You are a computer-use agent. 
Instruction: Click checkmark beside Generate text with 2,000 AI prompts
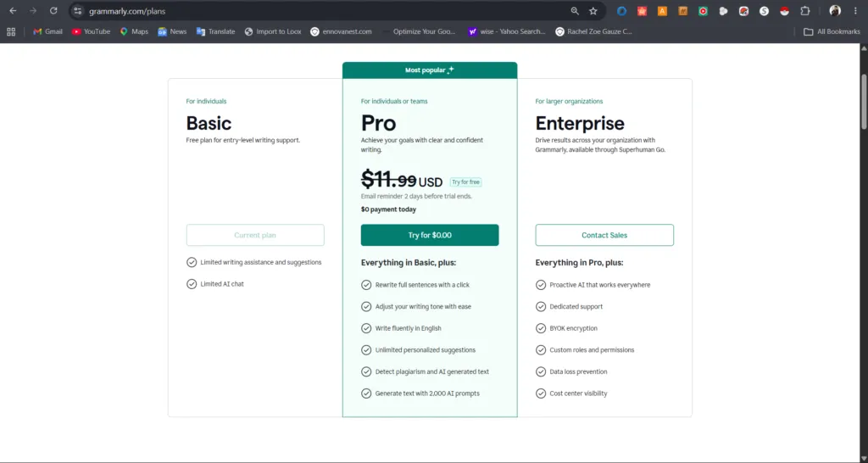click(x=366, y=393)
